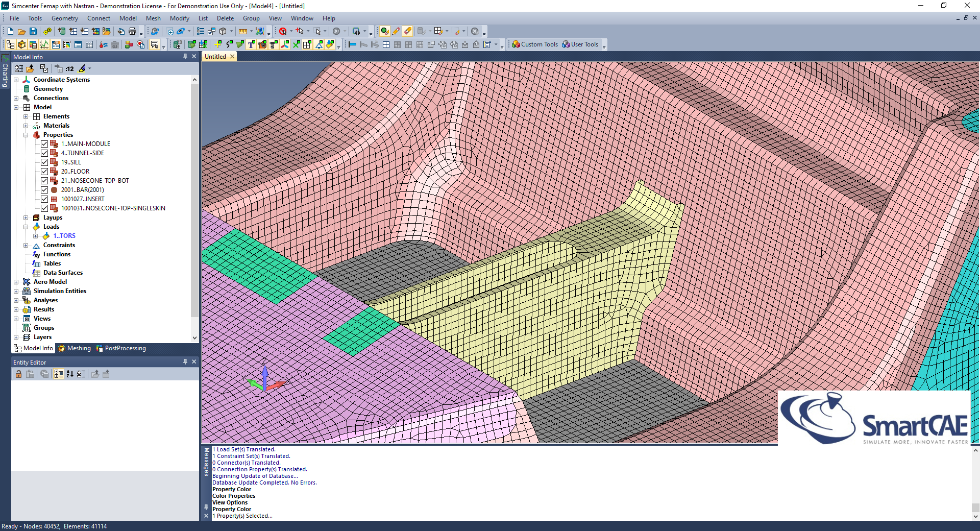
Task: Collapse the Model tree node
Action: coord(16,107)
